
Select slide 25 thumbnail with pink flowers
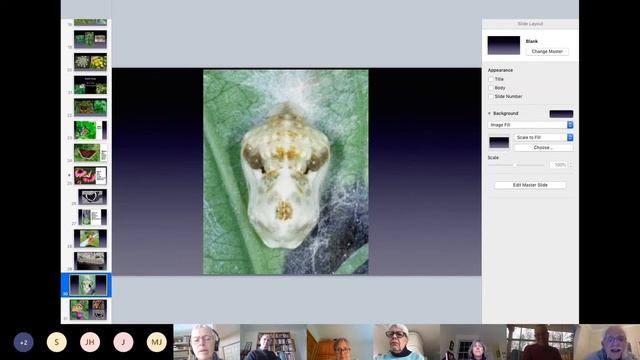(90, 176)
